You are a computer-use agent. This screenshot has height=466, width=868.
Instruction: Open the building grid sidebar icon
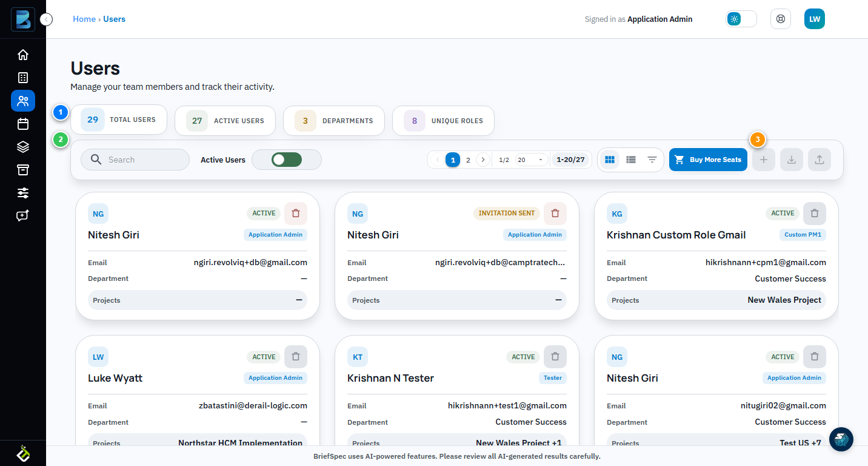(x=23, y=78)
